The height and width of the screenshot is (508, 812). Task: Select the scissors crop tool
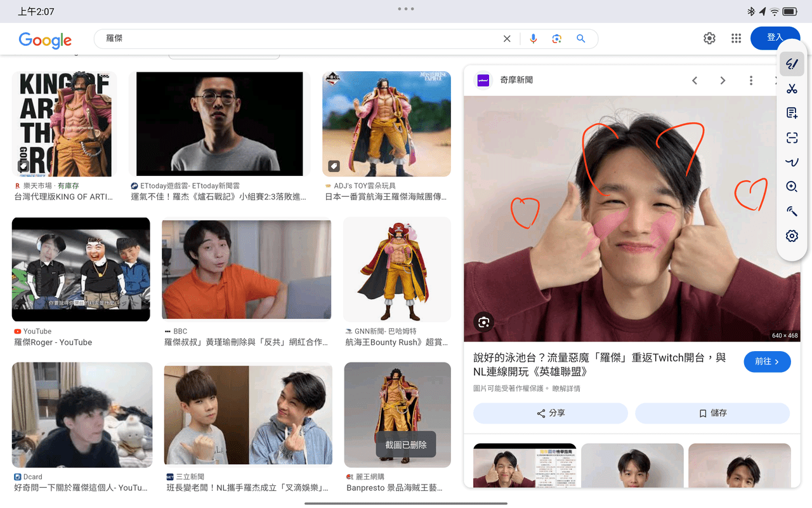click(792, 89)
